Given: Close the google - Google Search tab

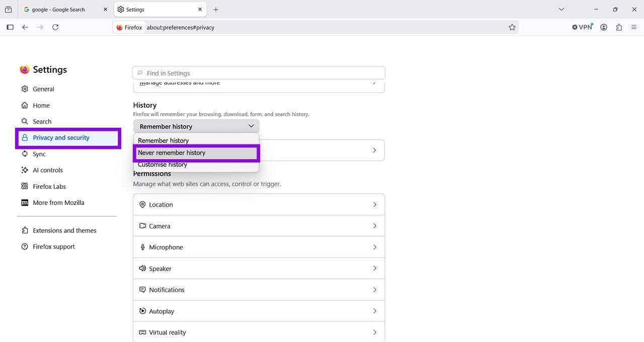Looking at the screenshot, I should (105, 10).
